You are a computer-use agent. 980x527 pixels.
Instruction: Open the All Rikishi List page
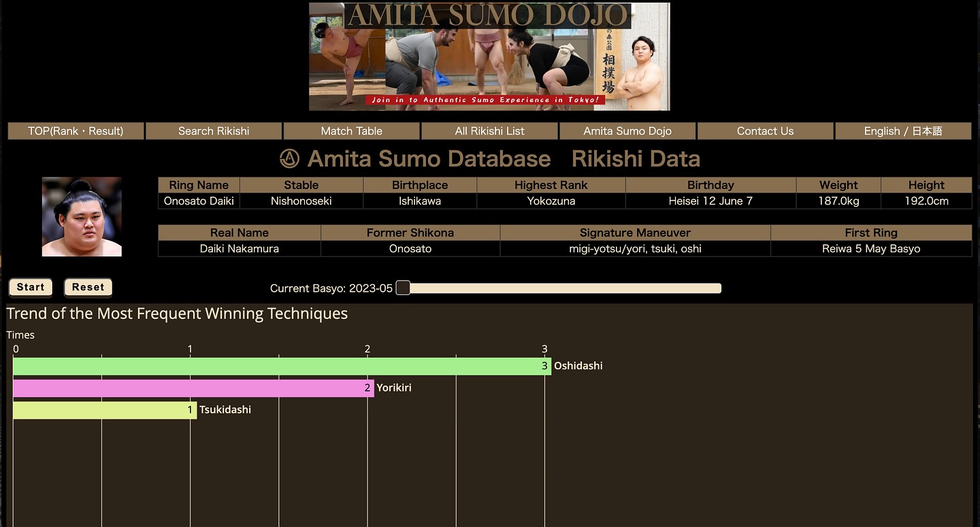click(x=490, y=131)
